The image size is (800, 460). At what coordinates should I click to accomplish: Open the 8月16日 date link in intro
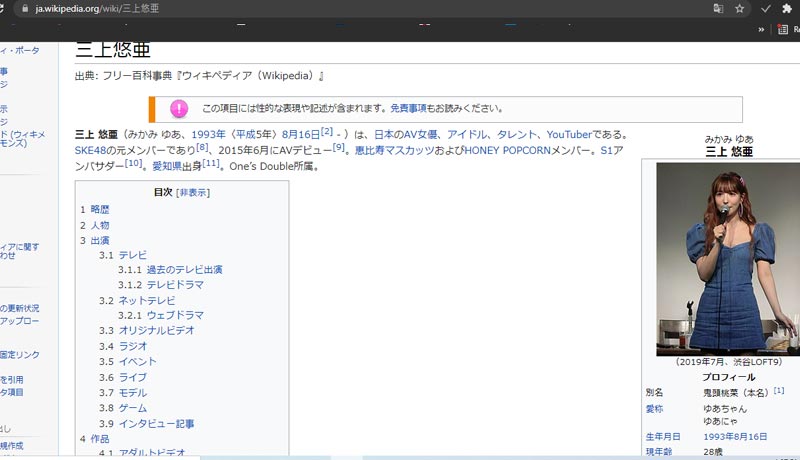pyautogui.click(x=301, y=135)
